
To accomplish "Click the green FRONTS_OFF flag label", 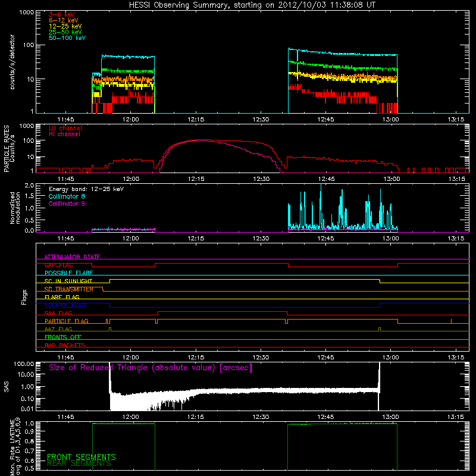I will point(63,337).
